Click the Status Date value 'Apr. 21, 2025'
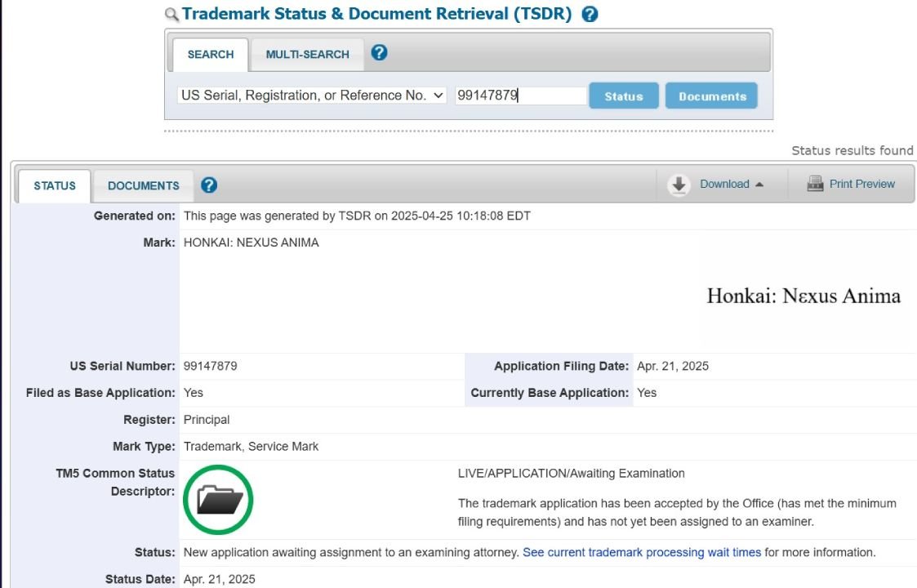The image size is (917, 588). coord(220,579)
